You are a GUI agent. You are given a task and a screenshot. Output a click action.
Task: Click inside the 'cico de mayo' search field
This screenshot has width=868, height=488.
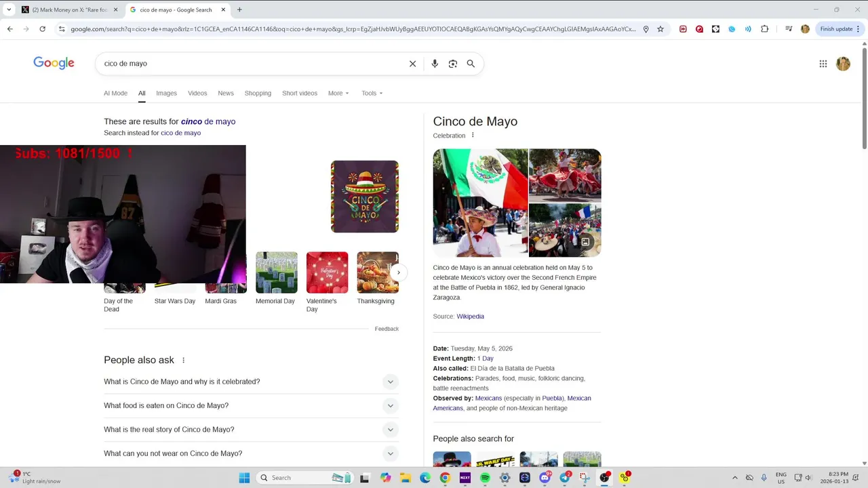coord(251,64)
